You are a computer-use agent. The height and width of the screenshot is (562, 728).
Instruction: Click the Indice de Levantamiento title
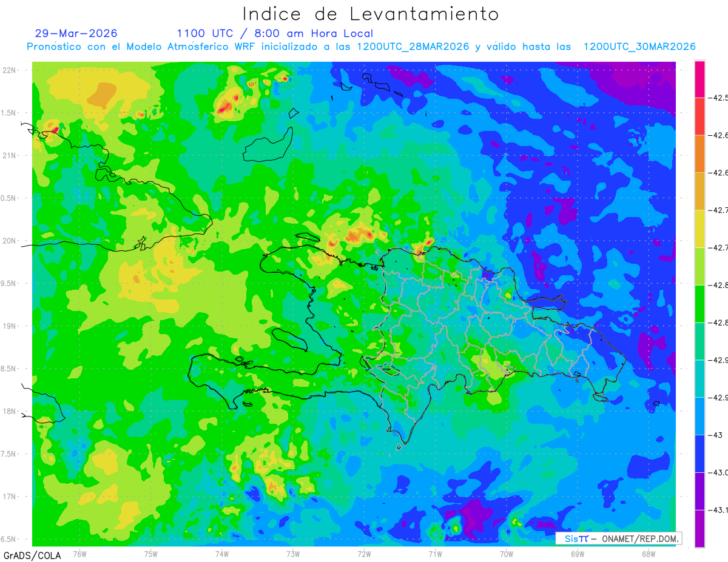pos(371,13)
